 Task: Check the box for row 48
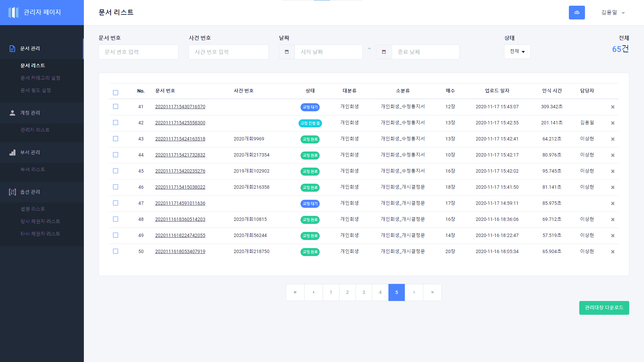click(116, 219)
